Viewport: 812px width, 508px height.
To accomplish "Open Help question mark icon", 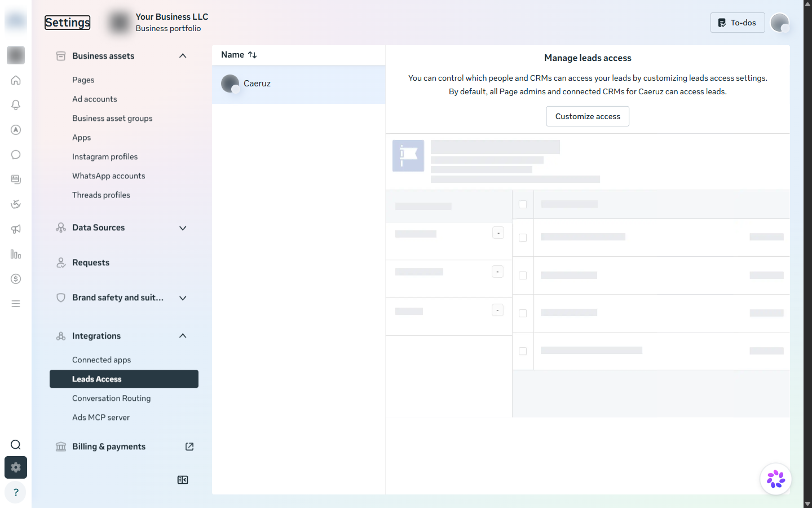I will pos(16,492).
